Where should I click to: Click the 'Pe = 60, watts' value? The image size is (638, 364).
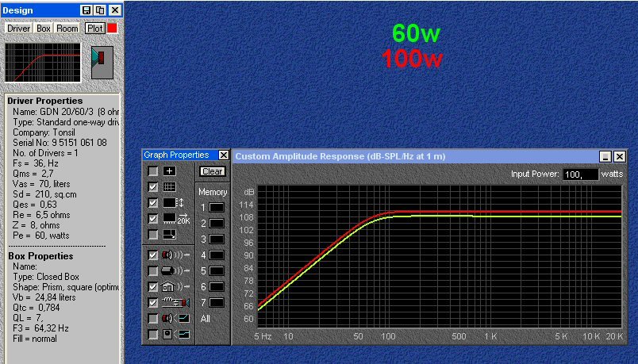(x=40, y=236)
